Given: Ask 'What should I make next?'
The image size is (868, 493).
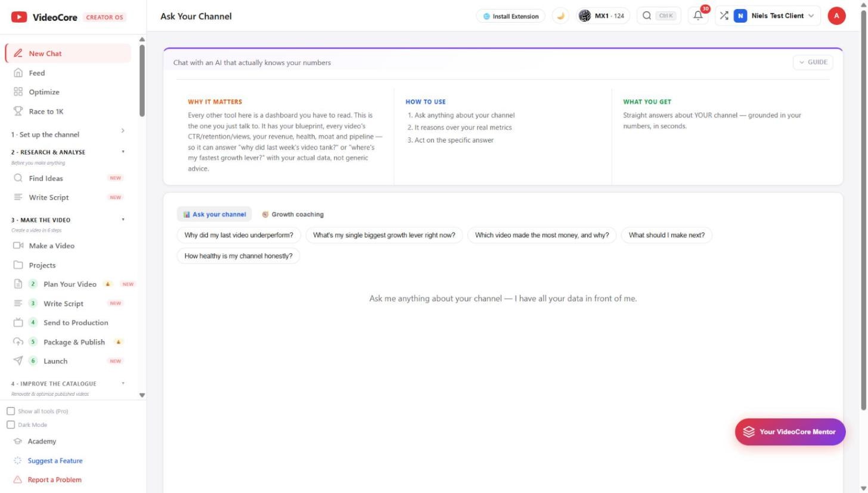Looking at the screenshot, I should (666, 235).
